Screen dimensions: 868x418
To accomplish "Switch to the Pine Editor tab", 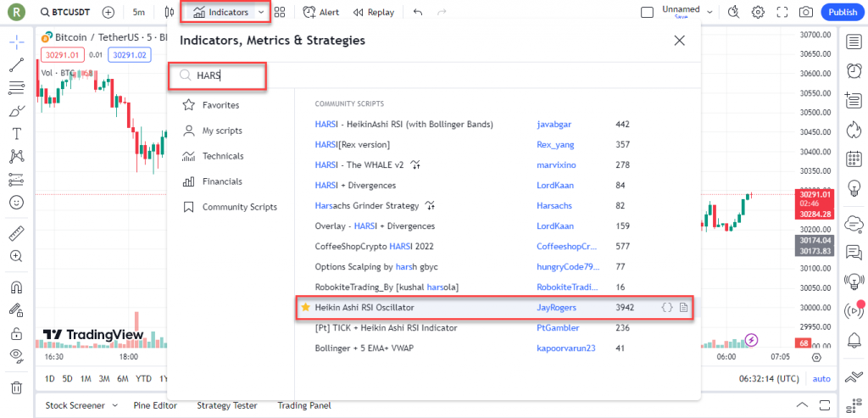I will [157, 405].
